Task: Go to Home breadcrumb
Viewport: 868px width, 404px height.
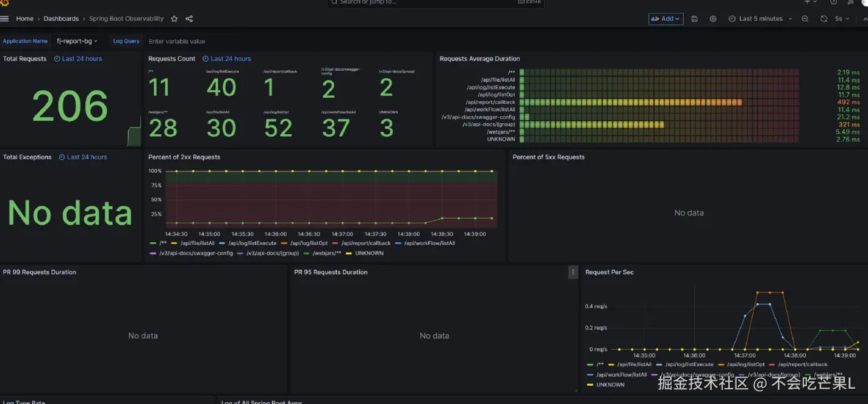Action: click(x=24, y=19)
